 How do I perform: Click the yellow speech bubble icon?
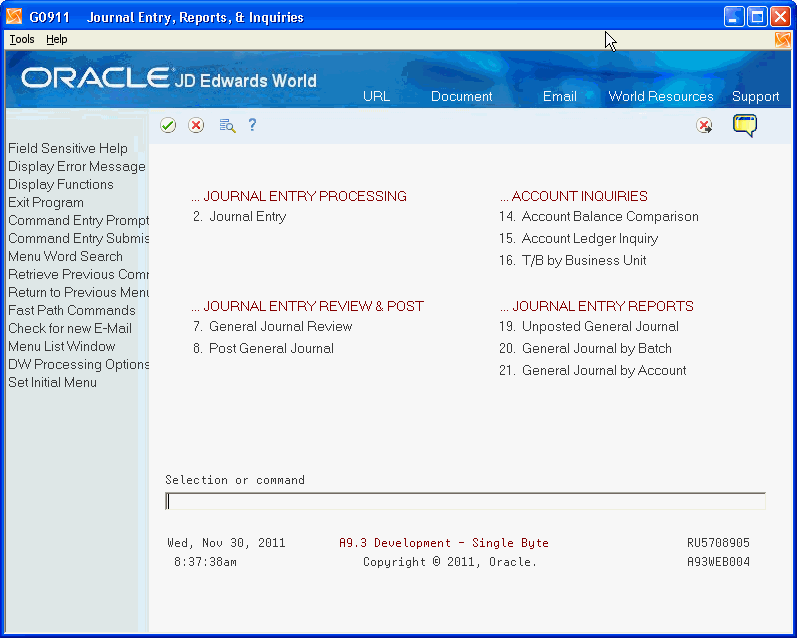[x=745, y=125]
